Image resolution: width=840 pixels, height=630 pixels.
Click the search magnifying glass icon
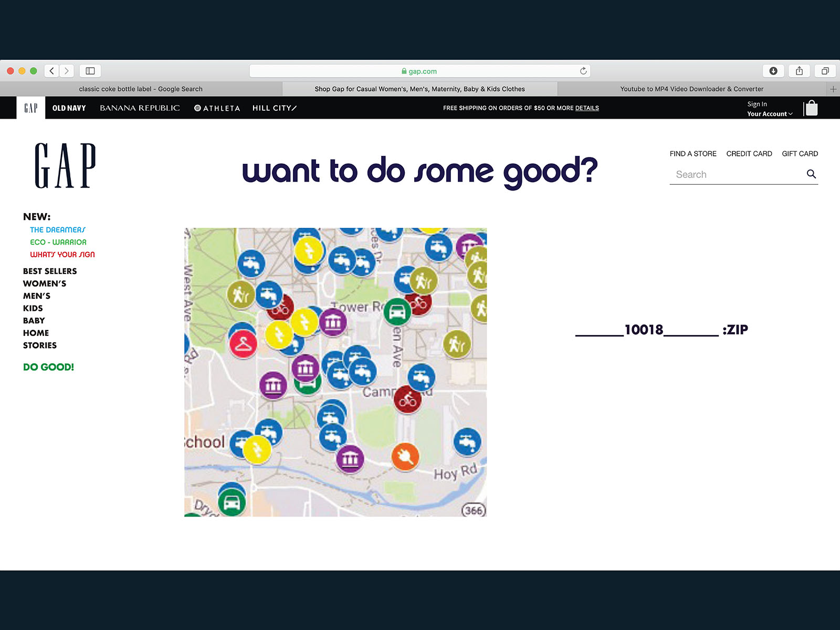click(811, 174)
